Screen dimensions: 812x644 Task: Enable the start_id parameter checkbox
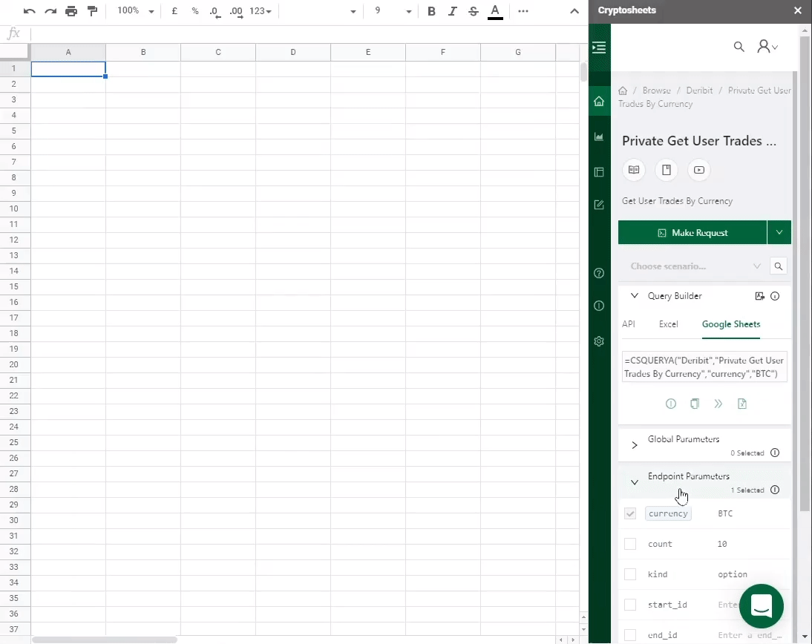pyautogui.click(x=629, y=605)
